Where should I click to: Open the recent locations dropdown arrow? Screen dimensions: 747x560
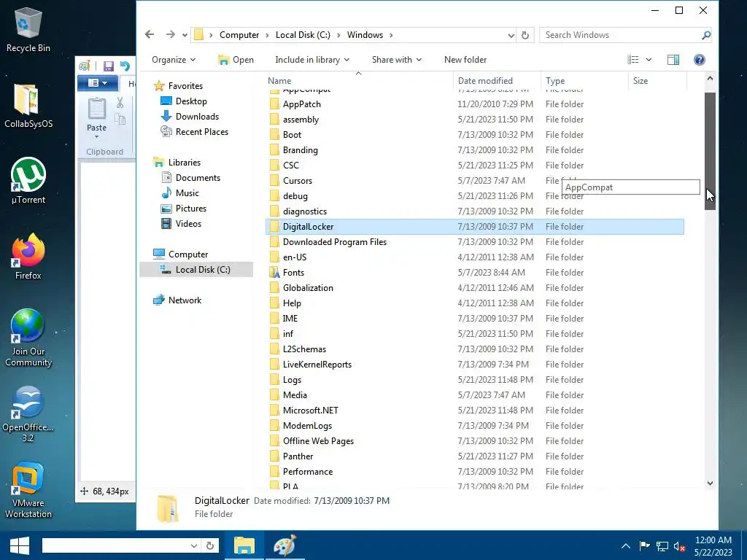(185, 35)
